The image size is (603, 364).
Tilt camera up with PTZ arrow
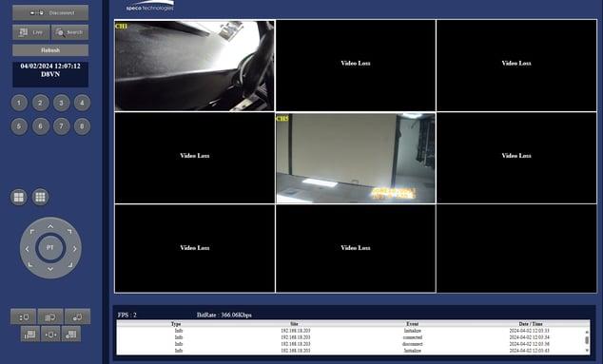click(x=50, y=226)
